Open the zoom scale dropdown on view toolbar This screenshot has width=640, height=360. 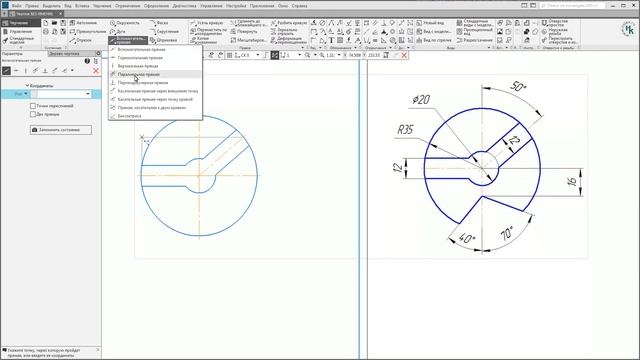coord(339,55)
